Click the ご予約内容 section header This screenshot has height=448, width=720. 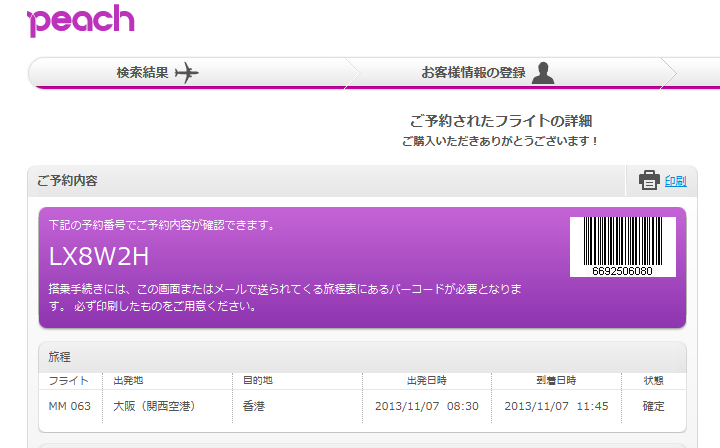[67, 181]
